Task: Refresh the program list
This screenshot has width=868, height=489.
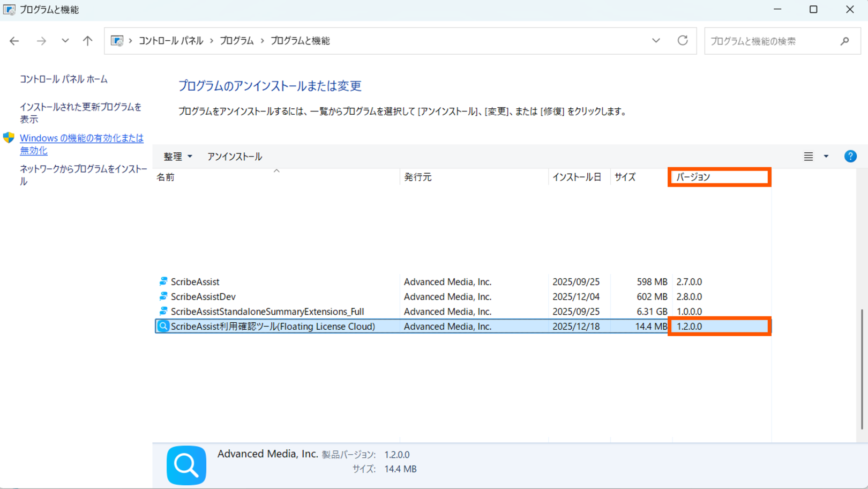Action: [x=682, y=41]
